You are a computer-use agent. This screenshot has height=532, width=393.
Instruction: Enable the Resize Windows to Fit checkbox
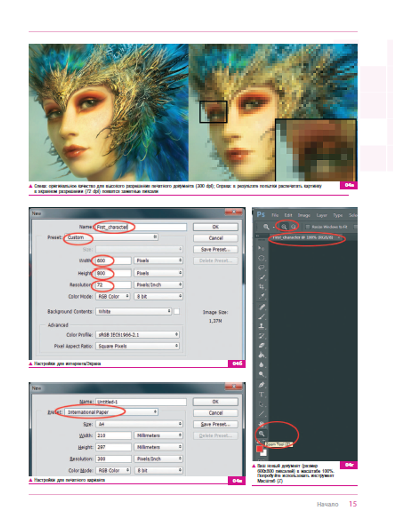tap(308, 227)
